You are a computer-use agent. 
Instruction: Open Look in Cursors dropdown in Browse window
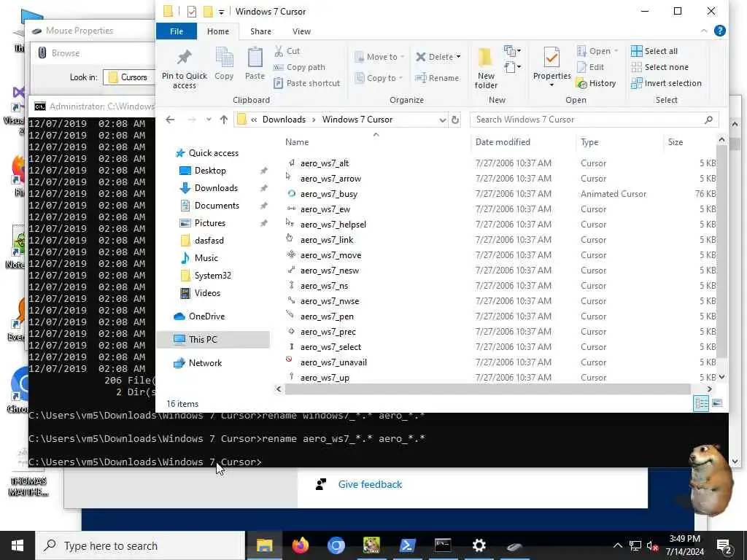(x=128, y=77)
